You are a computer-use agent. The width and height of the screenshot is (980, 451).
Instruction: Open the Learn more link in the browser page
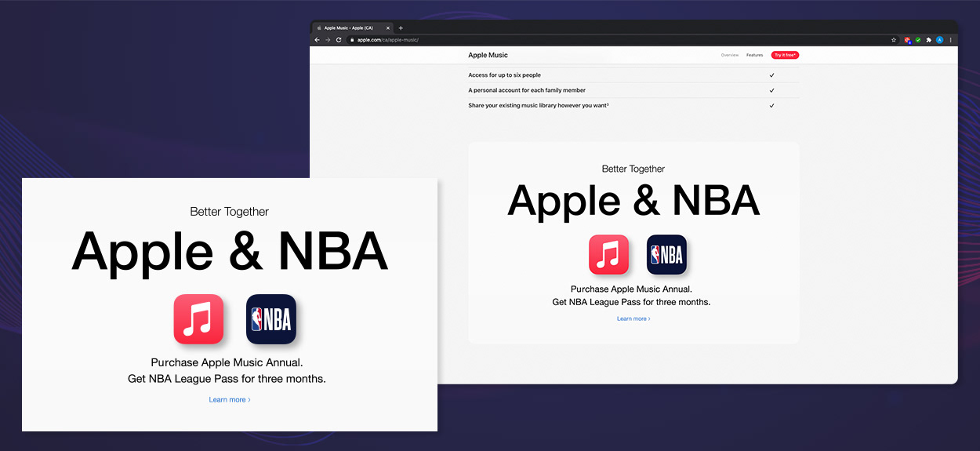(633, 318)
